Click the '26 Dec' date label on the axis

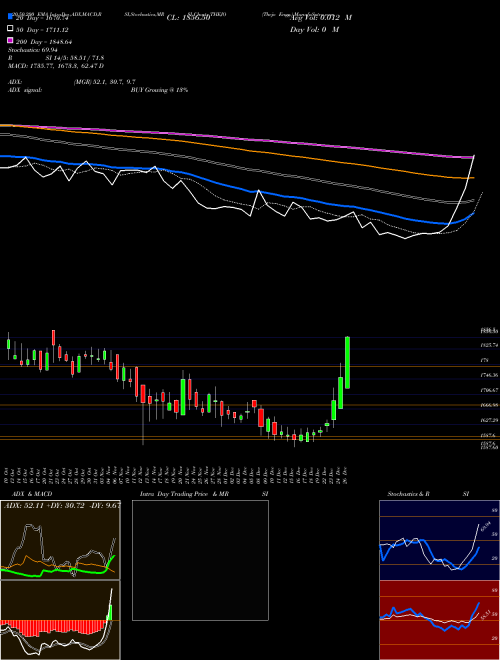pos(346,475)
